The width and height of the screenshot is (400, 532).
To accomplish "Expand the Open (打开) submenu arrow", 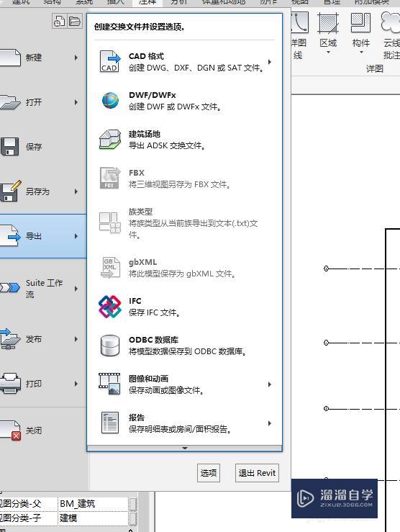I will [x=76, y=102].
